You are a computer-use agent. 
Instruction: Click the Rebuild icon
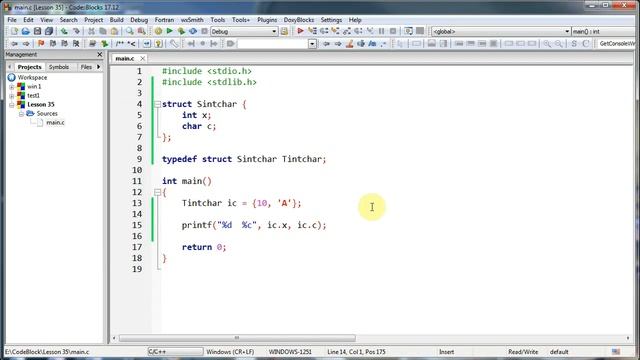tap(193, 31)
